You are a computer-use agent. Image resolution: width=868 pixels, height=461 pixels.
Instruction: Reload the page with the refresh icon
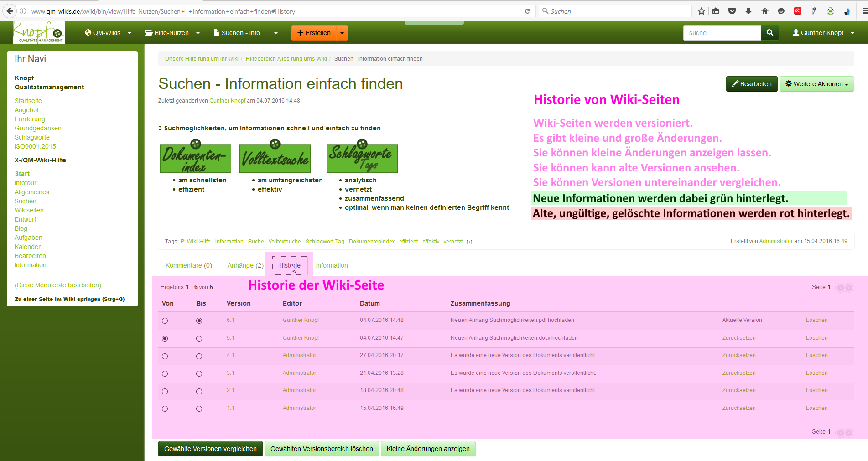pyautogui.click(x=527, y=11)
